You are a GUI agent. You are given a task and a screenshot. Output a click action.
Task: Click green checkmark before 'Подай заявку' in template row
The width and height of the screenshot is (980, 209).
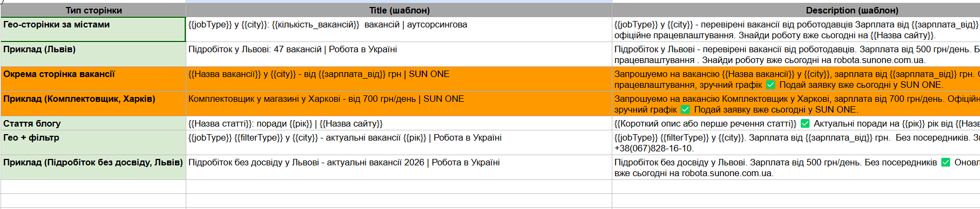(x=771, y=85)
